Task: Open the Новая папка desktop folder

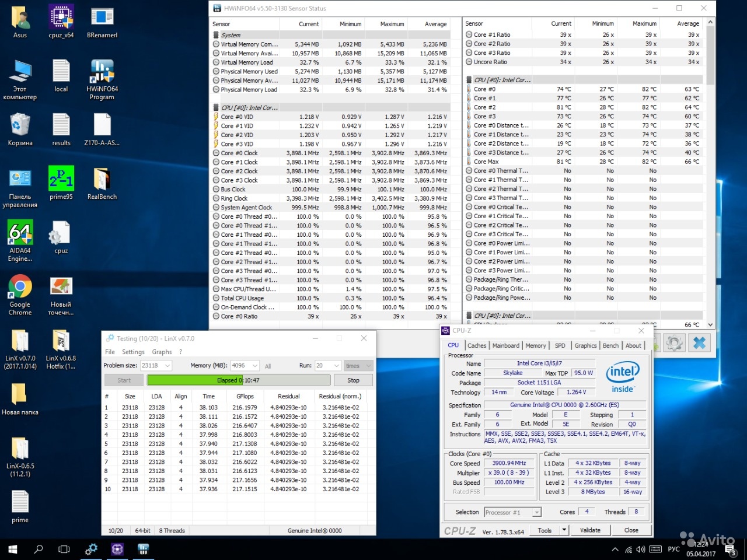Action: (x=20, y=399)
